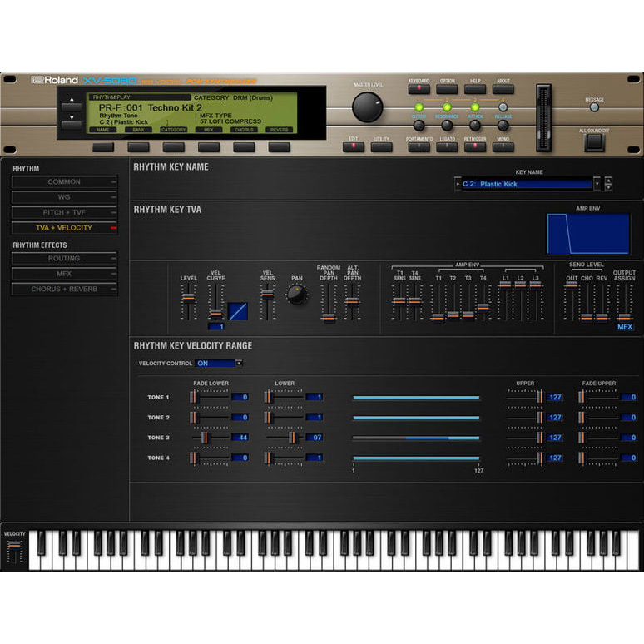Click the pitch bend wheel strip

(x=543, y=118)
